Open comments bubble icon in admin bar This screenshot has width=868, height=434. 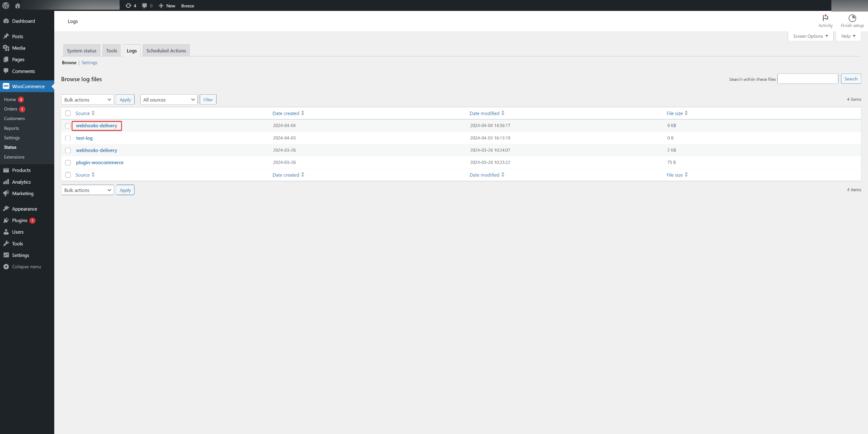pyautogui.click(x=145, y=6)
